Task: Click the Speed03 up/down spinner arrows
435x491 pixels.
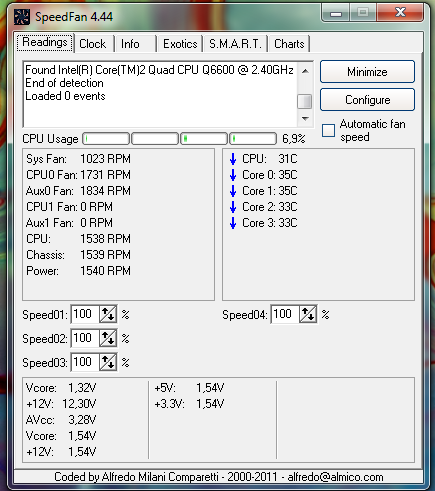Action: (x=108, y=362)
